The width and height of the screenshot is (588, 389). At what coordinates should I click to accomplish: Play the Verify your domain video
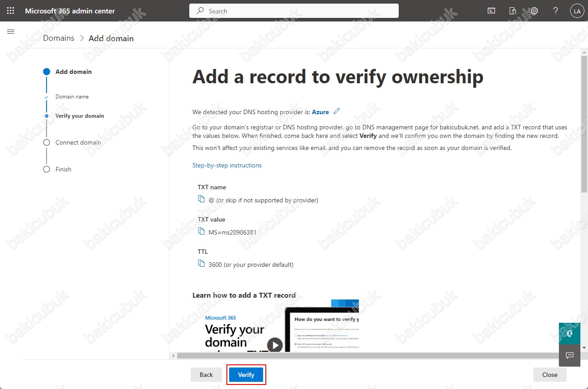click(275, 345)
